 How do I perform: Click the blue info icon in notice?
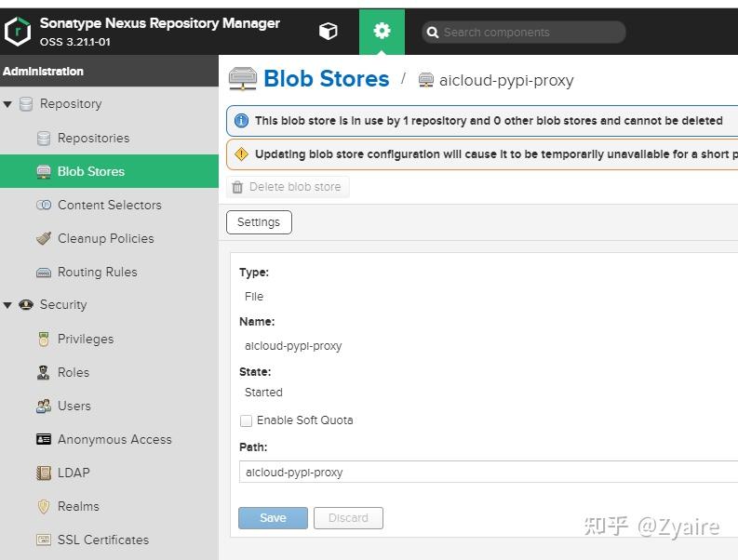(x=241, y=121)
